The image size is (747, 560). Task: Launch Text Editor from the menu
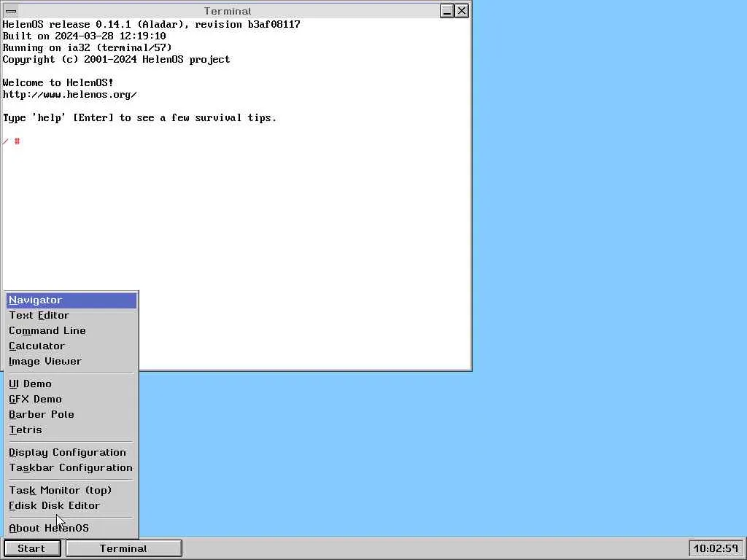(71, 316)
